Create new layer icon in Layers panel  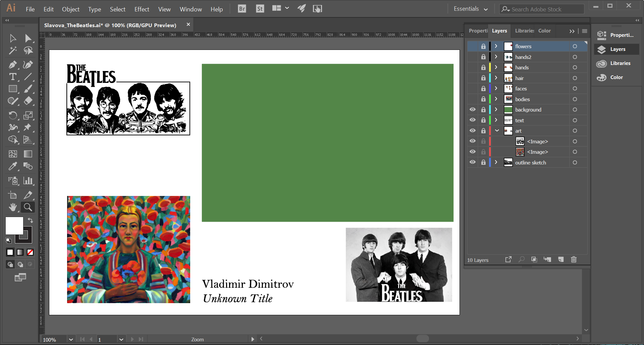561,260
